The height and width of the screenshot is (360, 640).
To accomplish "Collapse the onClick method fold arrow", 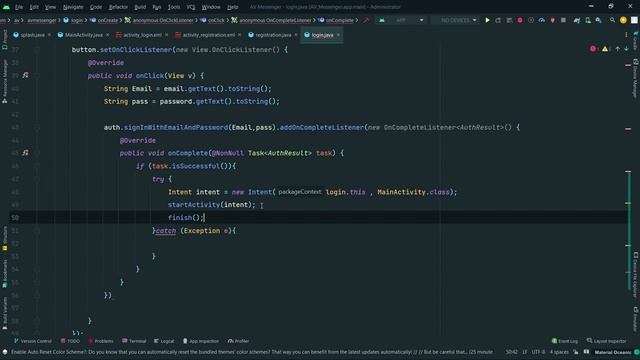I will [x=37, y=76].
